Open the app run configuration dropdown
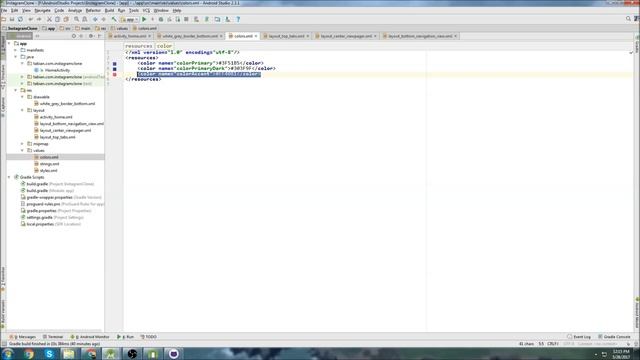The image size is (640, 360). (129, 19)
